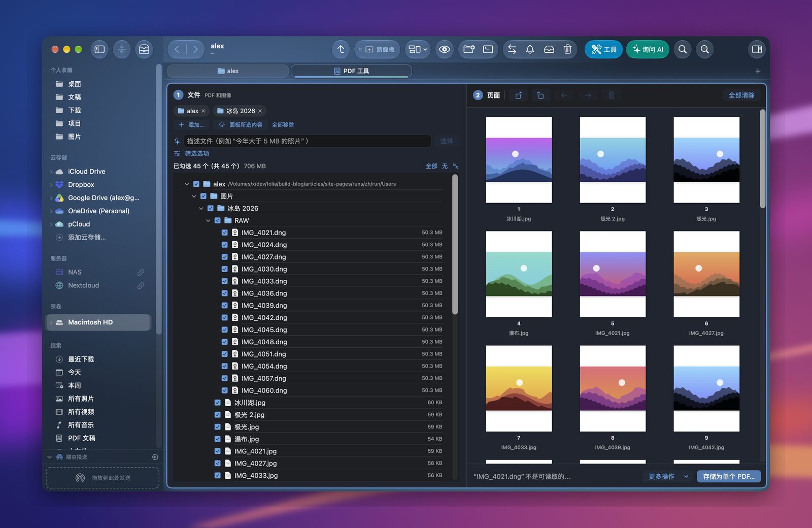Screen dimensions: 812x528
Task: Add a new tab with plus icon
Action: (x=758, y=71)
